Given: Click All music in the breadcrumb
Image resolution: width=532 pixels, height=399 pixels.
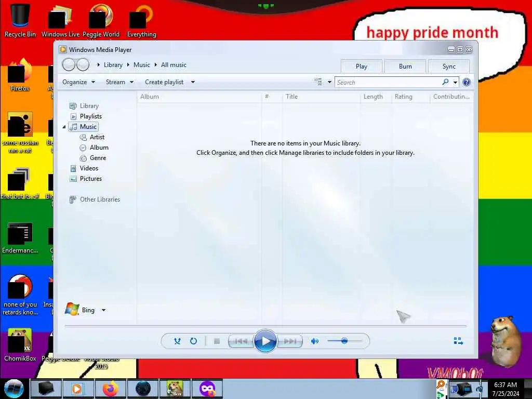Looking at the screenshot, I should [x=174, y=65].
